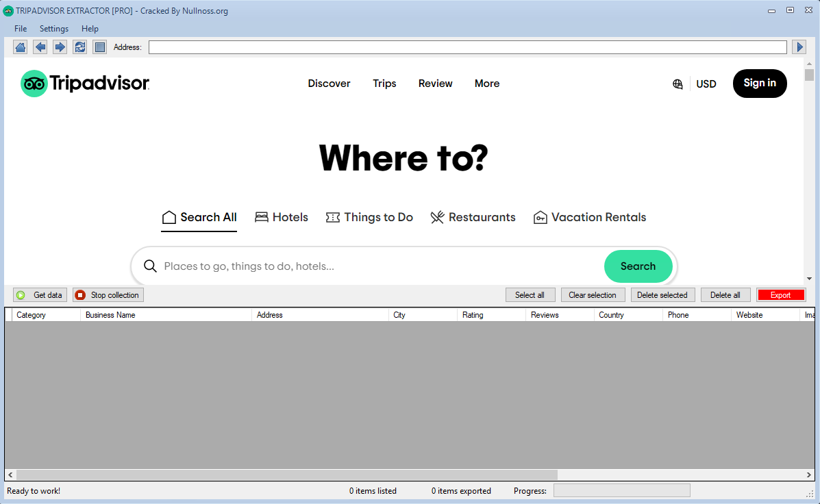
Task: Sort by Website column header
Action: (x=766, y=315)
